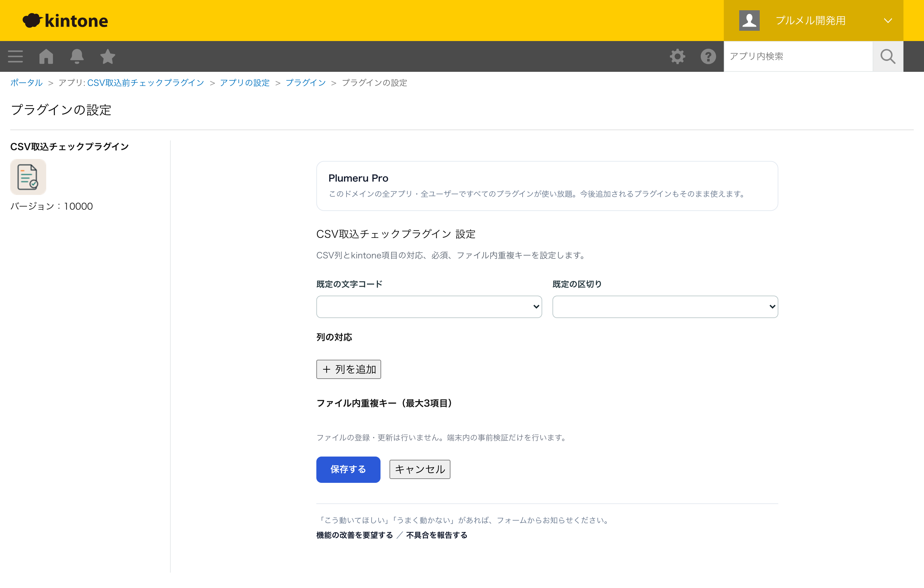Open 不具合を報告する link
This screenshot has height=588, width=924.
point(436,535)
